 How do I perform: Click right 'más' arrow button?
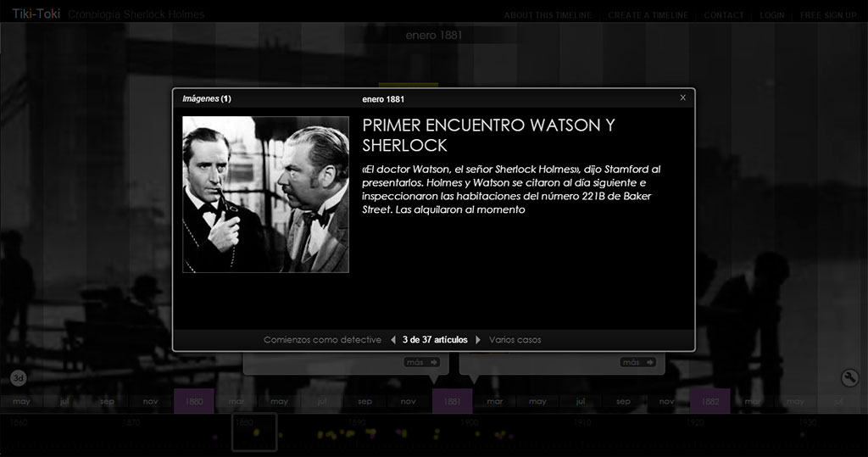tap(638, 363)
